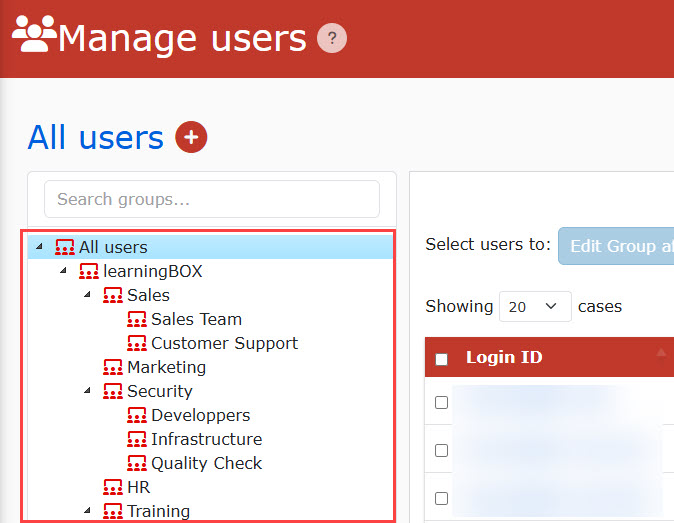Click the Infrastructure group icon
The width and height of the screenshot is (674, 523).
pyautogui.click(x=137, y=440)
